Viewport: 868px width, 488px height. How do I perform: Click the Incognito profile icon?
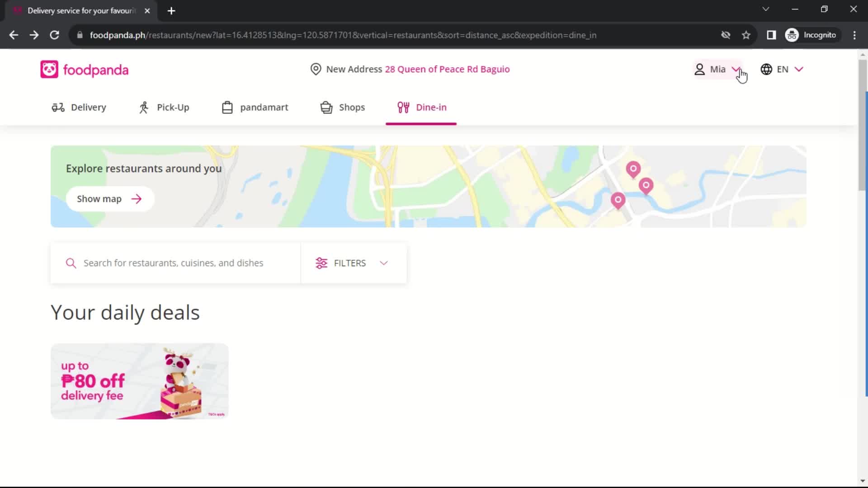click(792, 35)
